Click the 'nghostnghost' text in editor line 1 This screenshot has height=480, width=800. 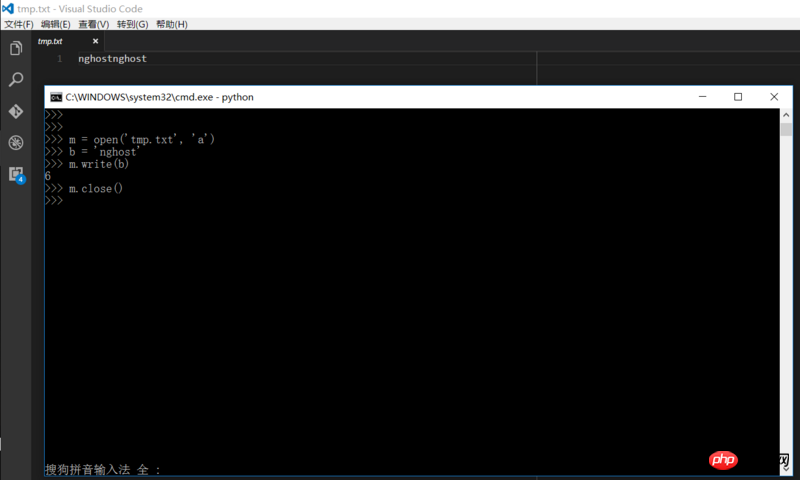click(x=112, y=59)
